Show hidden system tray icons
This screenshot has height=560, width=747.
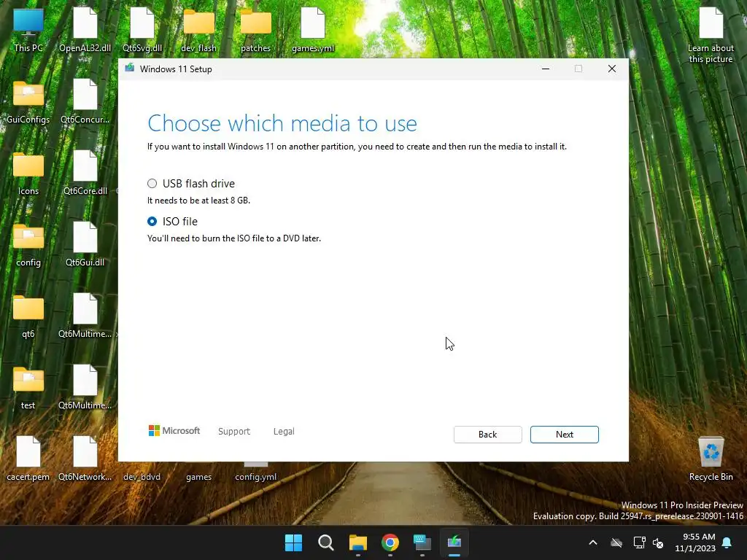pyautogui.click(x=592, y=542)
